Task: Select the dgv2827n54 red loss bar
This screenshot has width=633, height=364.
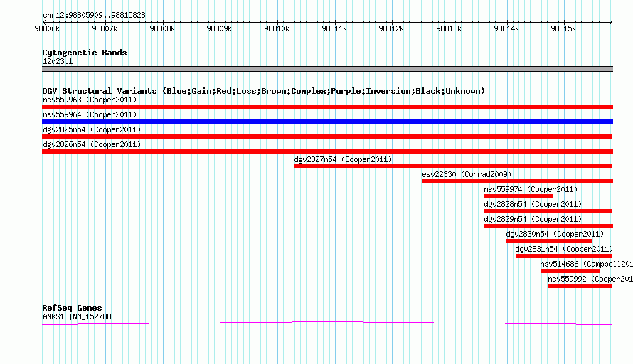Action: pos(453,166)
